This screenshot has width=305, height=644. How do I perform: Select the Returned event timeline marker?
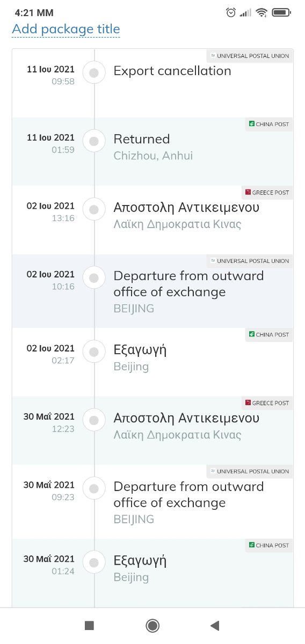(94, 142)
